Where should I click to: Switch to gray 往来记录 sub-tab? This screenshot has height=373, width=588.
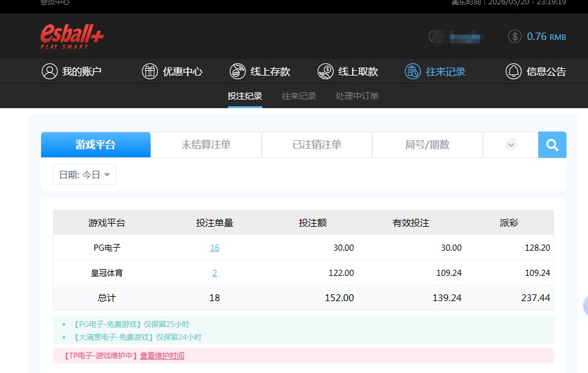pos(299,96)
